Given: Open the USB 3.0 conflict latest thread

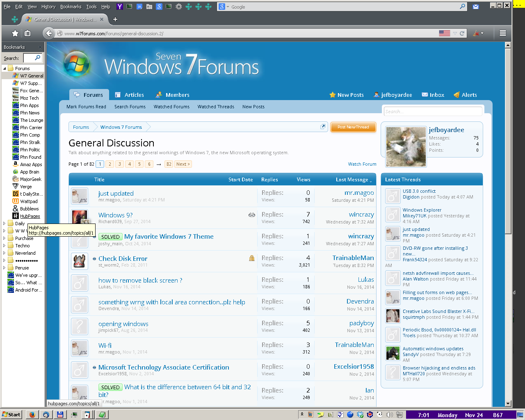Looking at the screenshot, I should tap(419, 191).
